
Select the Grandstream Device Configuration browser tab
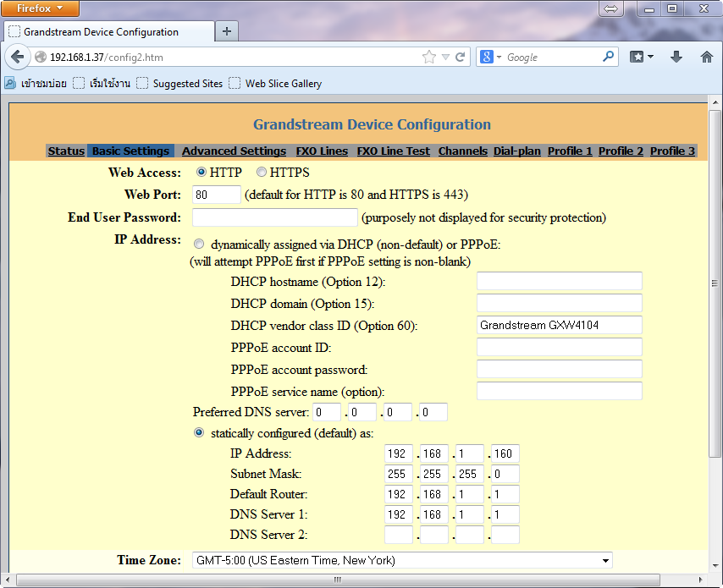(109, 32)
